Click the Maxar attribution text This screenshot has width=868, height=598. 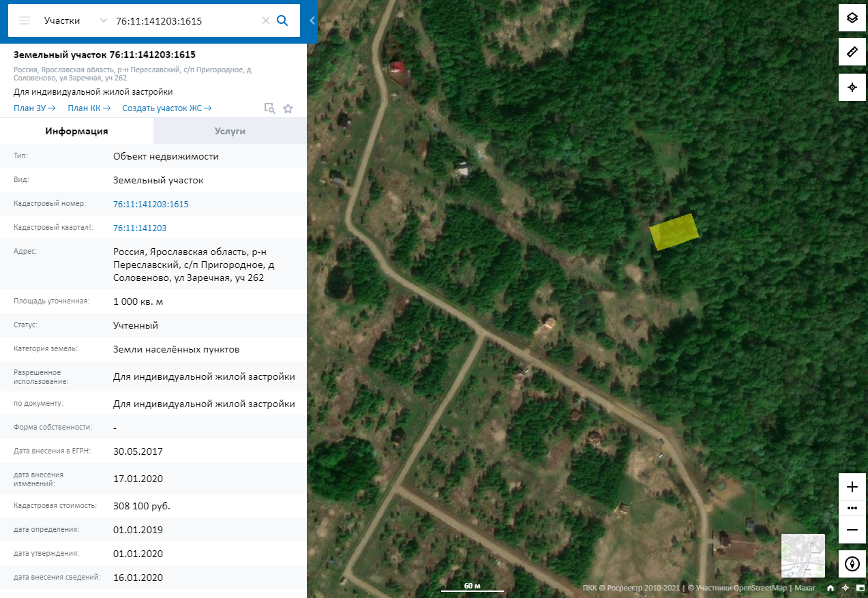pyautogui.click(x=805, y=588)
